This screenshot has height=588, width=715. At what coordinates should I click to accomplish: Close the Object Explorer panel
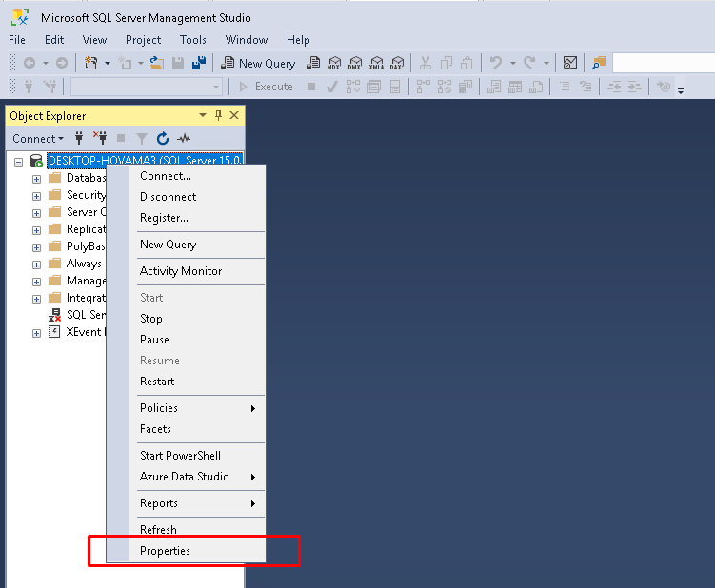click(234, 116)
